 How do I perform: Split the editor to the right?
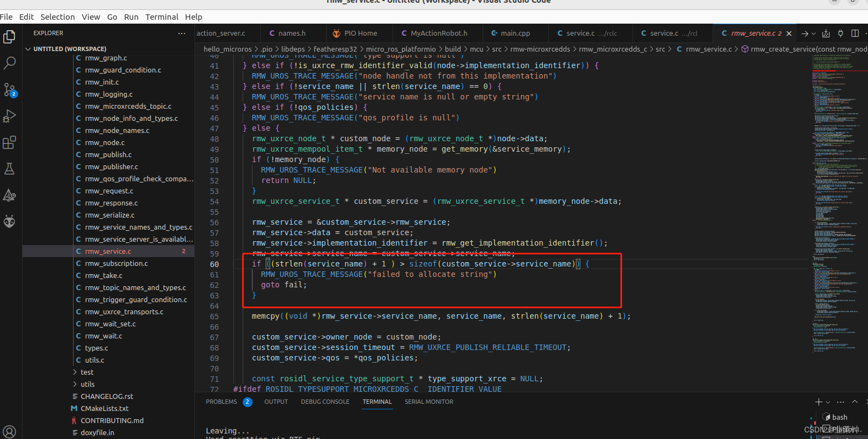click(x=855, y=34)
